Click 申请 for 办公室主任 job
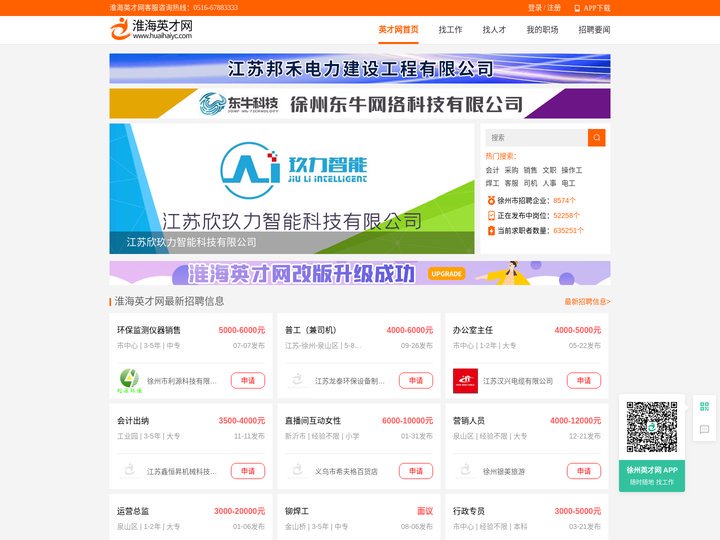 (584, 381)
